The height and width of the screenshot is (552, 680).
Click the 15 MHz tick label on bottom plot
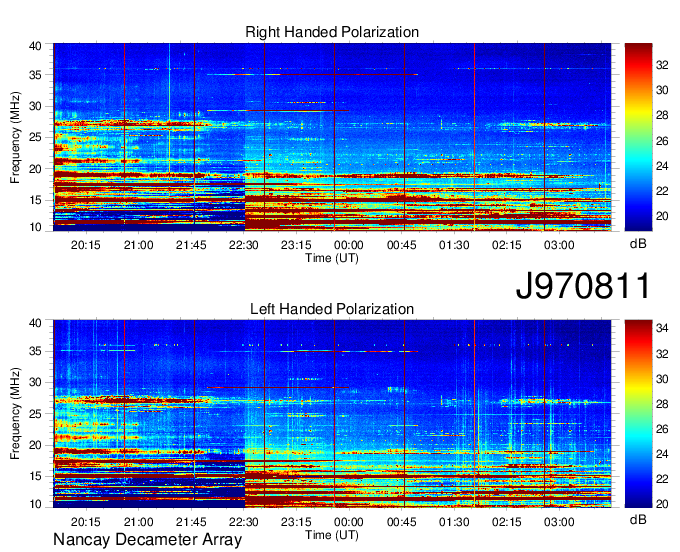click(x=35, y=476)
